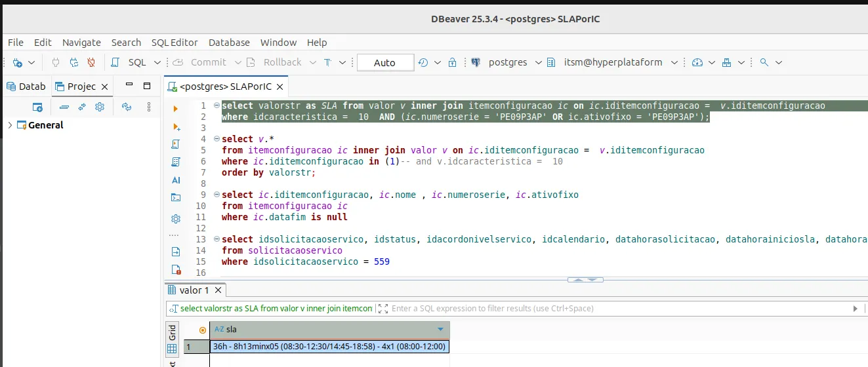Image resolution: width=868 pixels, height=367 pixels.
Task: Click the Reconnect icon in toolbar
Action: click(73, 62)
